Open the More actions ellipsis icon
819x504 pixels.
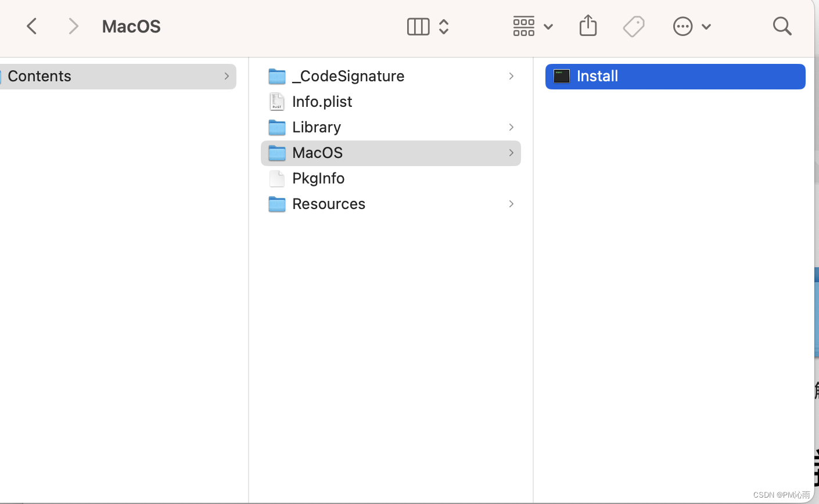pos(682,26)
